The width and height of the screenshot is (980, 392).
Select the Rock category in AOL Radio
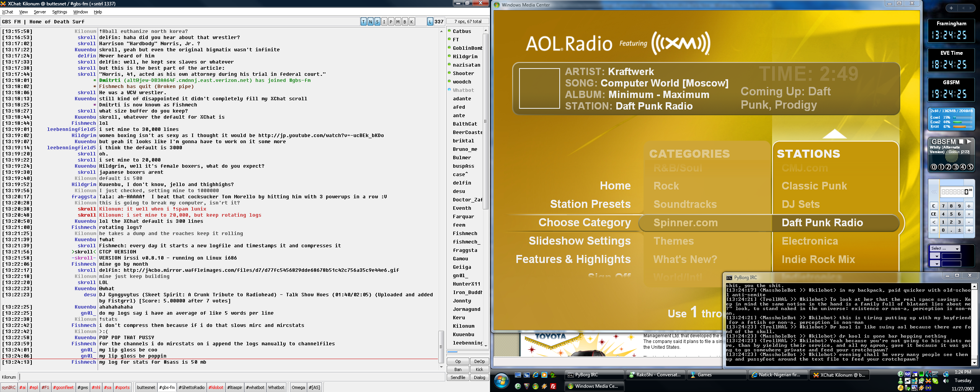tap(666, 186)
